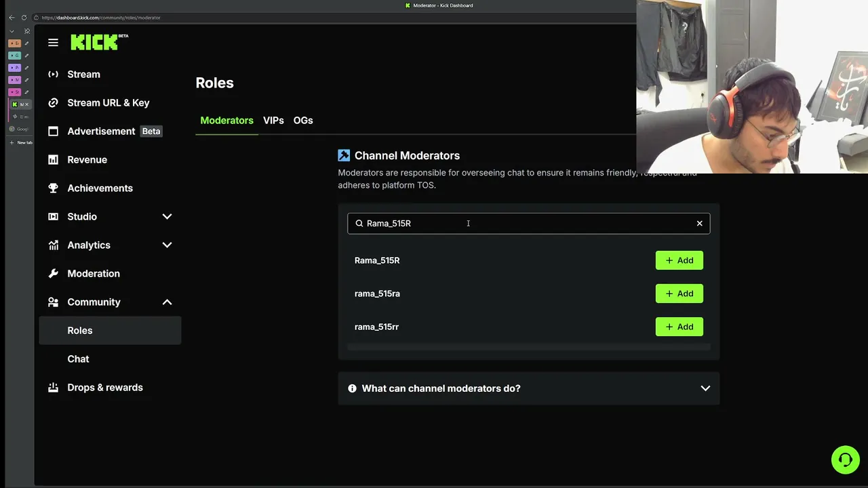Select the Rama_515R search result name

(x=377, y=260)
